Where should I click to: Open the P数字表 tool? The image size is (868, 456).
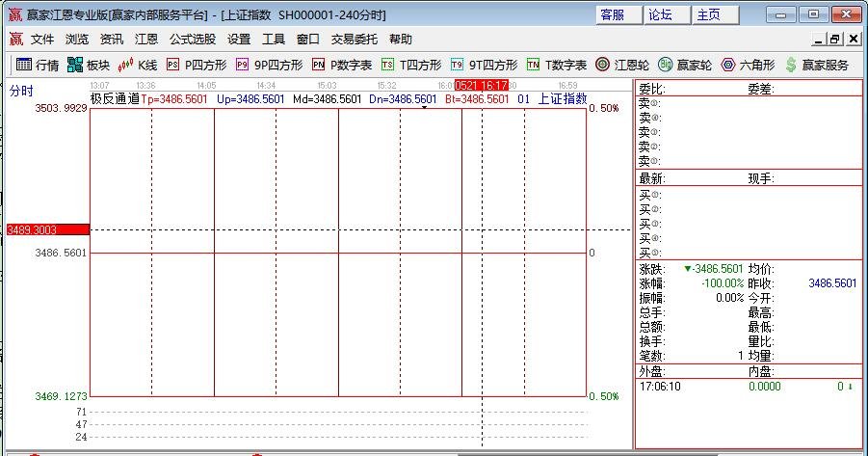point(342,65)
